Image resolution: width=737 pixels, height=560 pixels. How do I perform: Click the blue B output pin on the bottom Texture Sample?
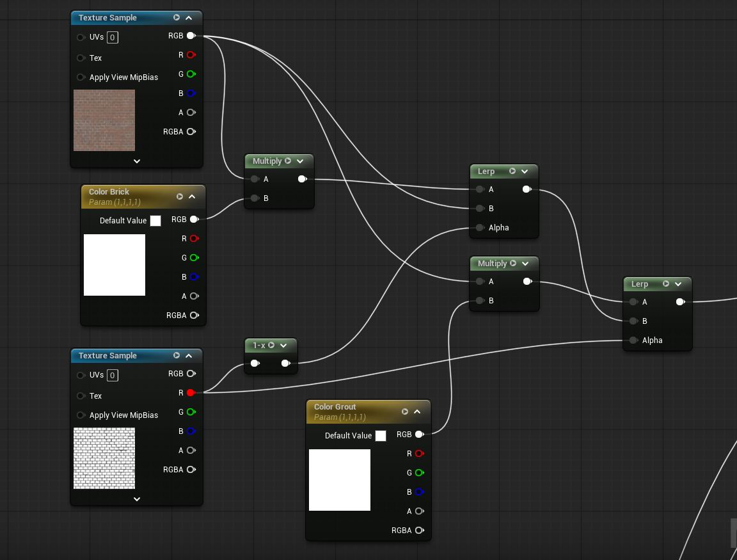191,431
